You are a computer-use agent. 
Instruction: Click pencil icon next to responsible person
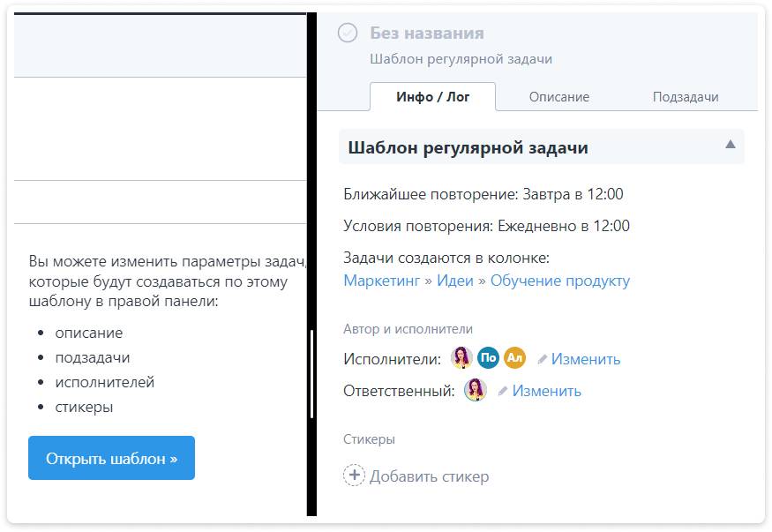pos(503,391)
